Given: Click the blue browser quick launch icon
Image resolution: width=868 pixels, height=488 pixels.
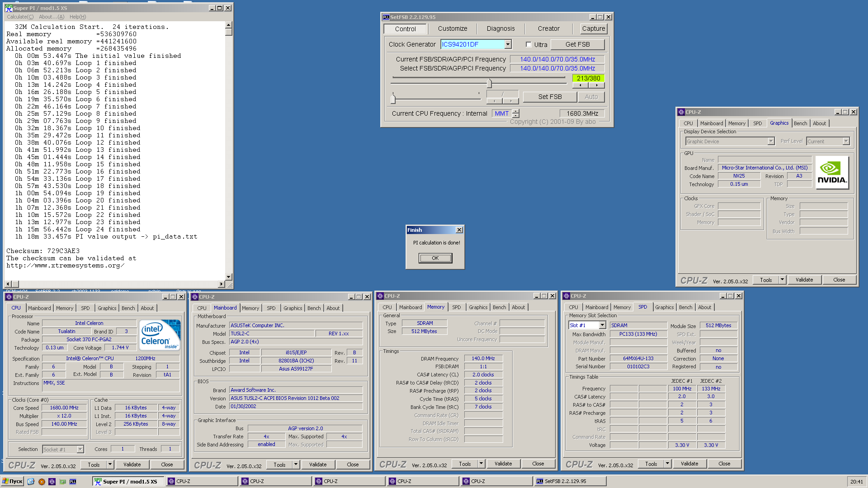Looking at the screenshot, I should pos(31,482).
